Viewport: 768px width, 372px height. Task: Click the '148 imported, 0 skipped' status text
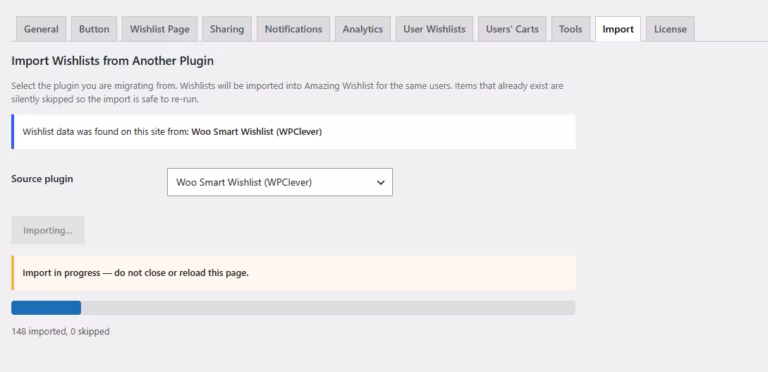60,331
